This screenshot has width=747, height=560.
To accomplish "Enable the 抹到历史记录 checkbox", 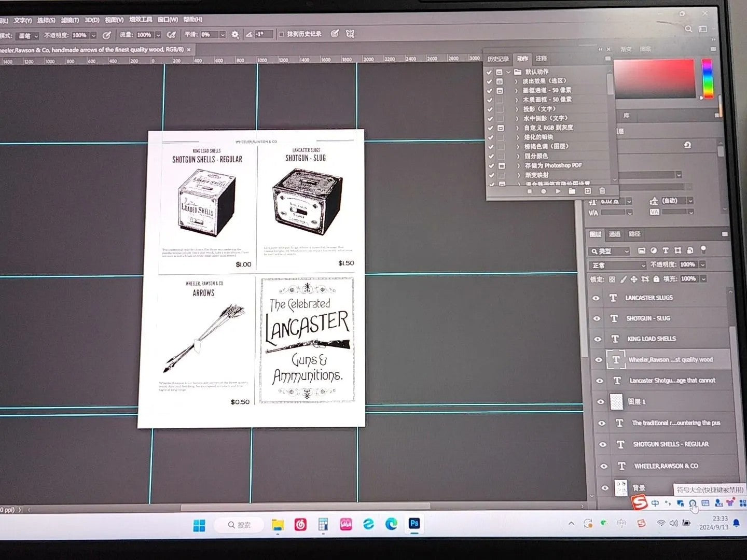I will click(x=281, y=34).
